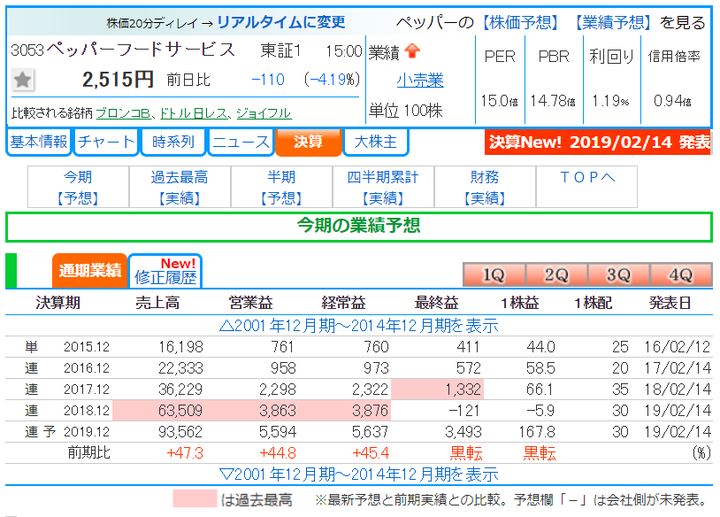Jump to 過去最高【実績】 section
The image size is (720, 517).
180,187
